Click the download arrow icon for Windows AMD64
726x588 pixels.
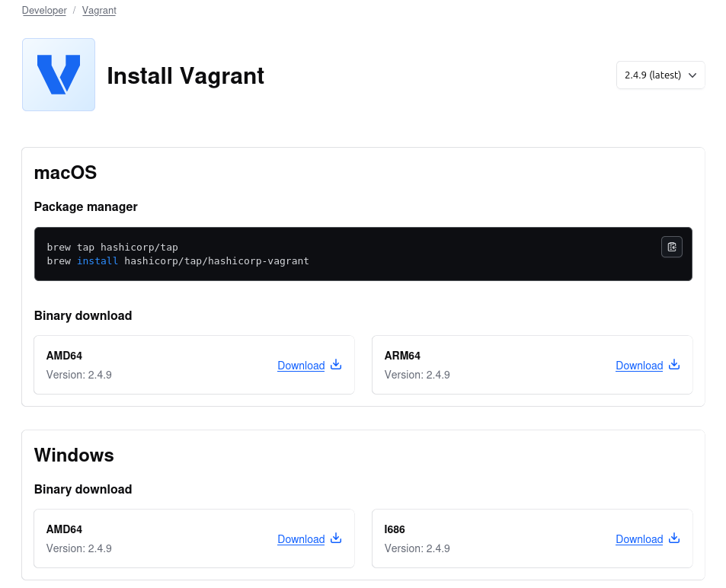click(x=336, y=538)
